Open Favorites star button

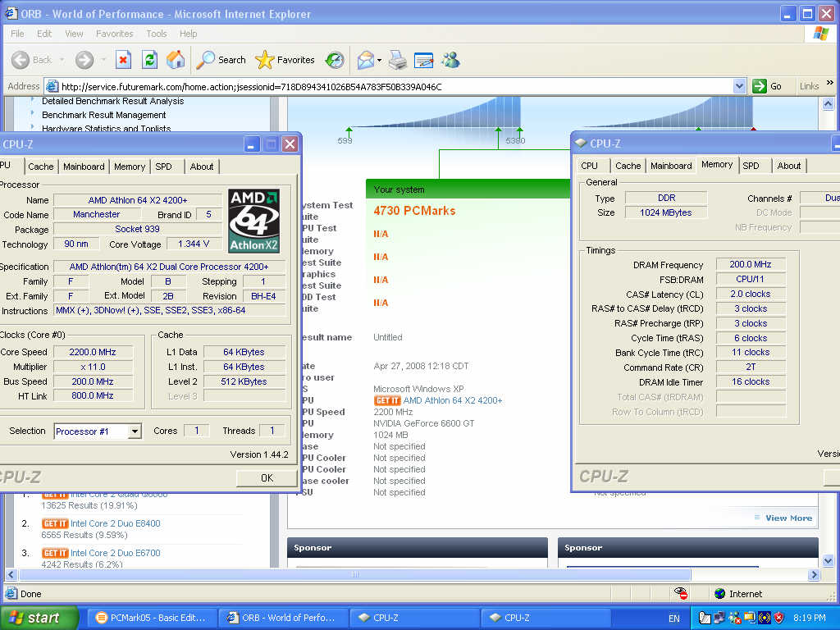click(x=285, y=60)
